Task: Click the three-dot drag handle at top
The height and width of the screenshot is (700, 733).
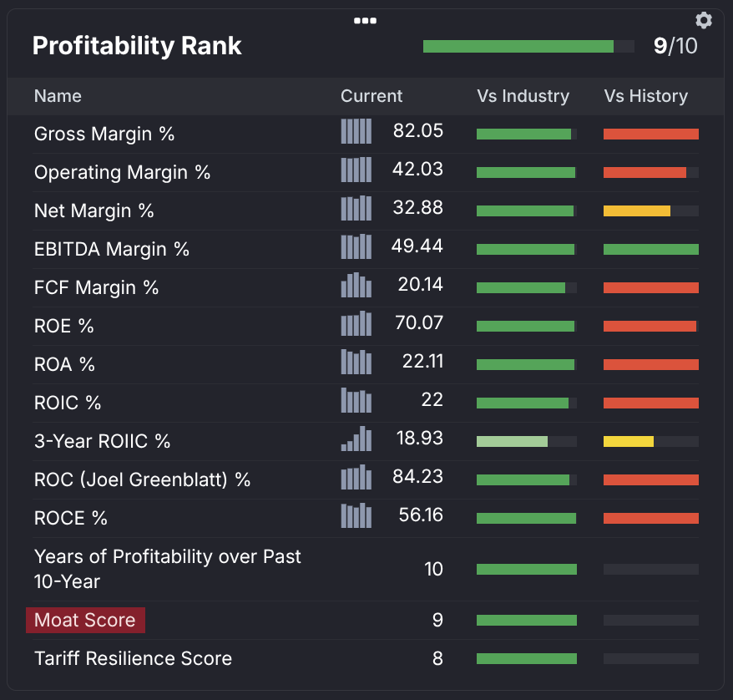Action: tap(366, 21)
